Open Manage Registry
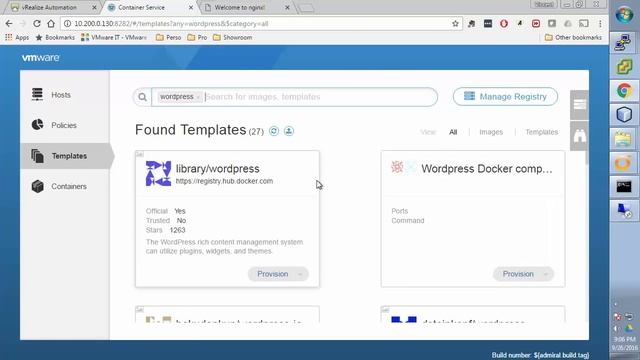640x360 pixels. [505, 97]
